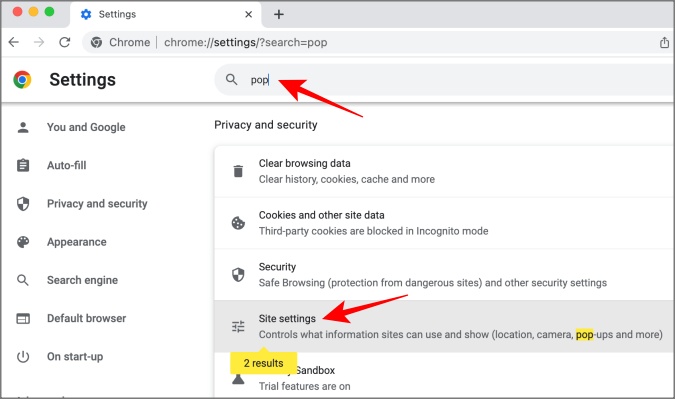Image resolution: width=675 pixels, height=399 pixels.
Task: Click the Security shield icon in results
Action: click(238, 275)
